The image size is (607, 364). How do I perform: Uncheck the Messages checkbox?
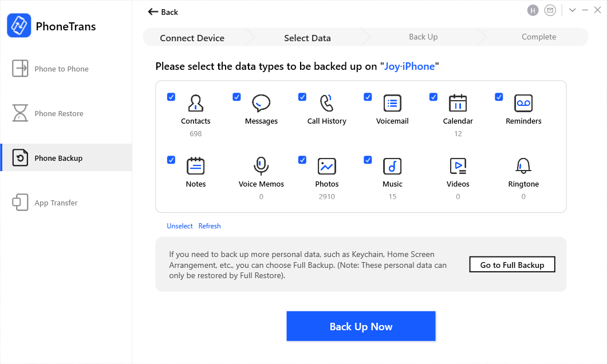click(237, 97)
